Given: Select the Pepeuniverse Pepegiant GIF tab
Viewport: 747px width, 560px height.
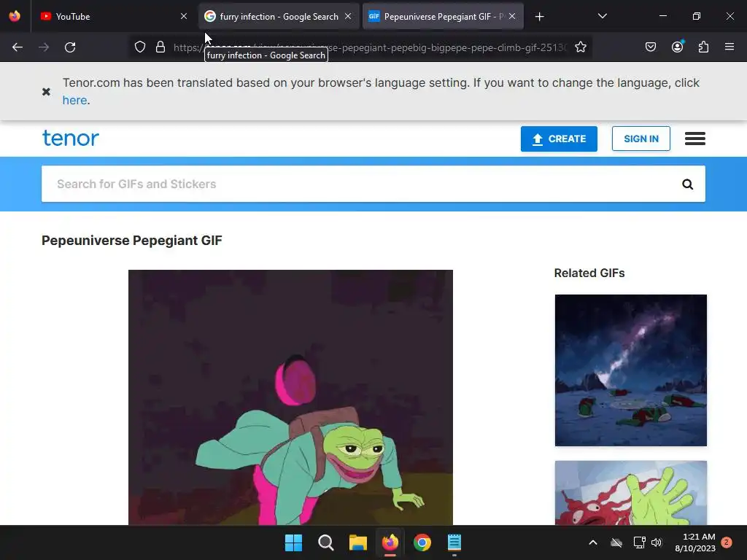Looking at the screenshot, I should (x=443, y=17).
